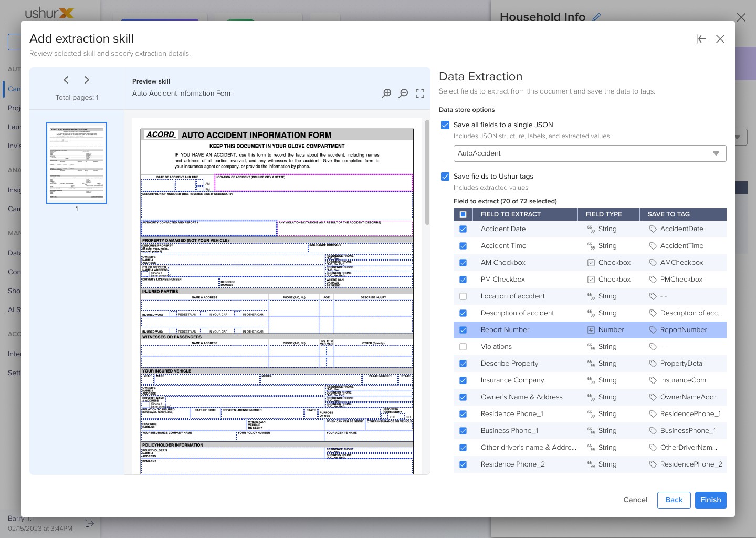756x538 pixels.
Task: Click the tag icon for ReportNumber
Action: point(653,330)
